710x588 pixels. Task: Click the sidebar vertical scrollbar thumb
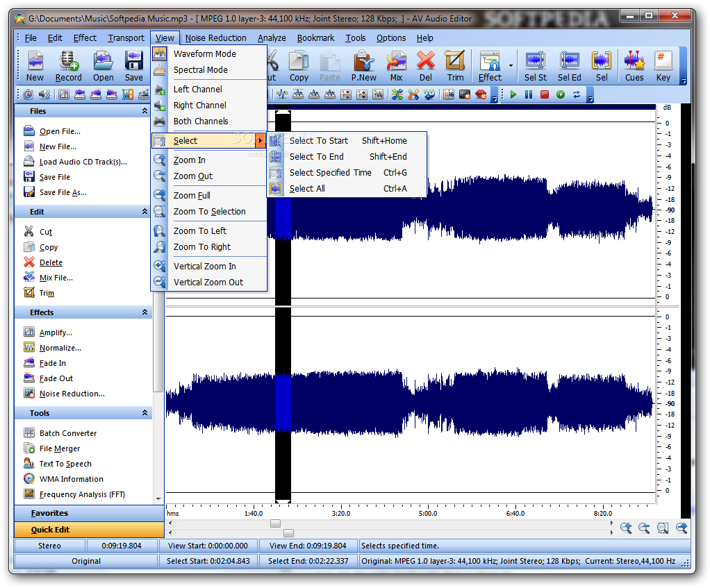point(158,342)
